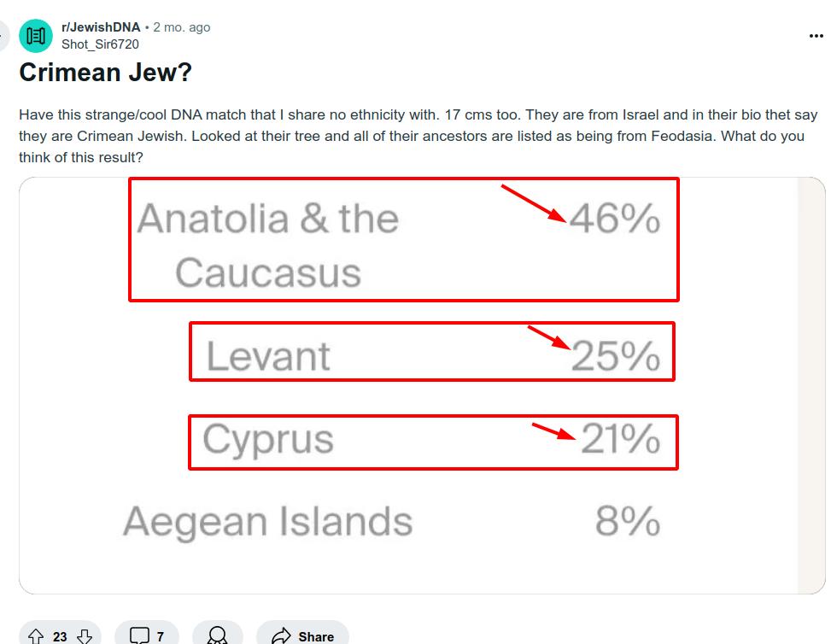Click the 8% value for Aegean Islands
The width and height of the screenshot is (831, 644).
click(x=628, y=522)
